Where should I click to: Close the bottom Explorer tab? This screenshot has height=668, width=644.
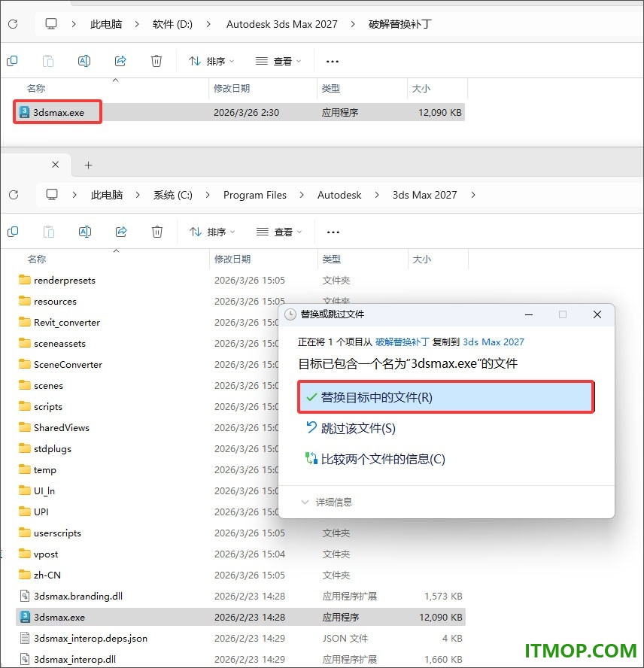(x=56, y=165)
